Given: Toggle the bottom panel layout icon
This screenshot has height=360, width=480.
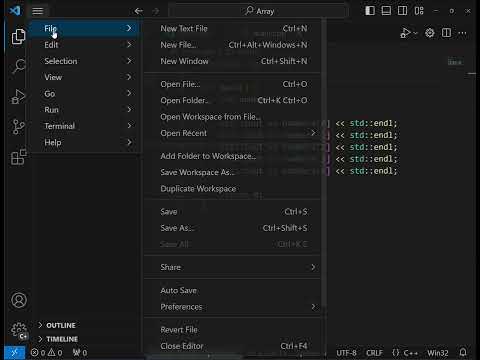Looking at the screenshot, I should click(386, 11).
